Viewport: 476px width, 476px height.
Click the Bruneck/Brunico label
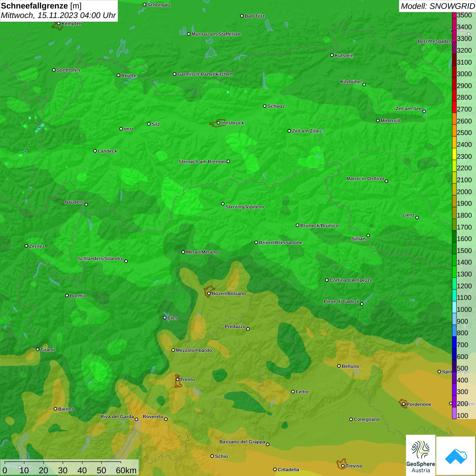(319, 225)
